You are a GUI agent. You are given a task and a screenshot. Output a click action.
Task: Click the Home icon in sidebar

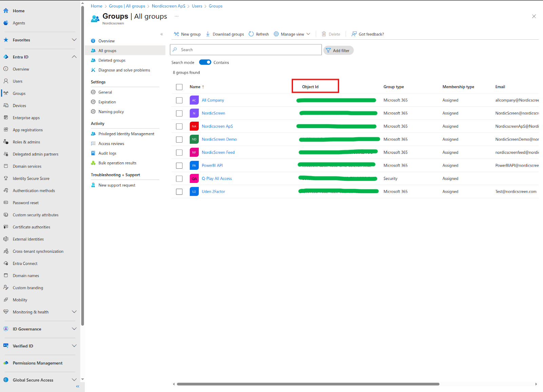point(6,11)
